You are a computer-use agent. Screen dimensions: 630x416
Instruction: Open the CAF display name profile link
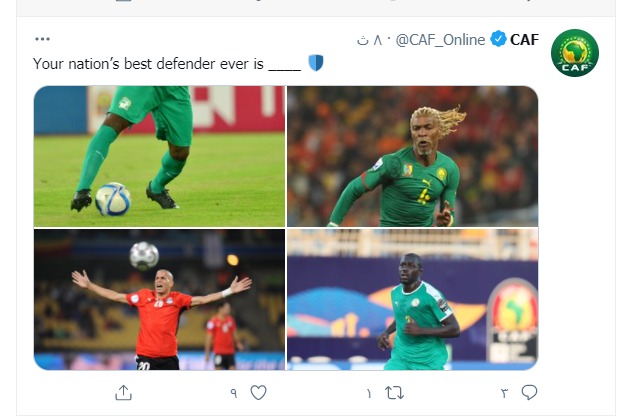click(x=524, y=40)
